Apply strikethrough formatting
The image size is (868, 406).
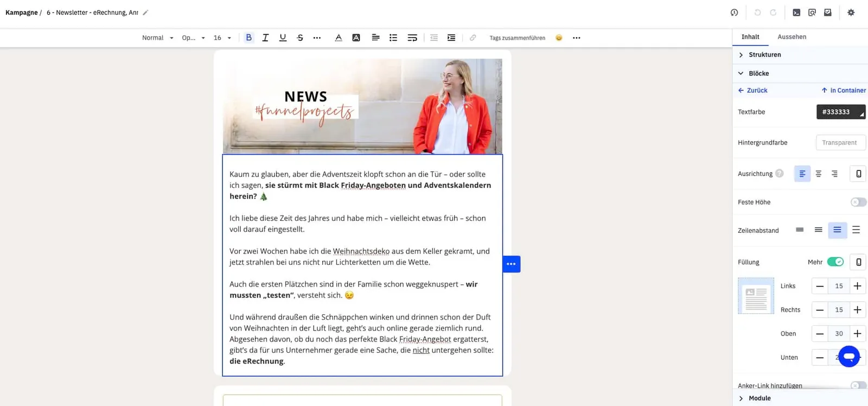click(x=300, y=37)
